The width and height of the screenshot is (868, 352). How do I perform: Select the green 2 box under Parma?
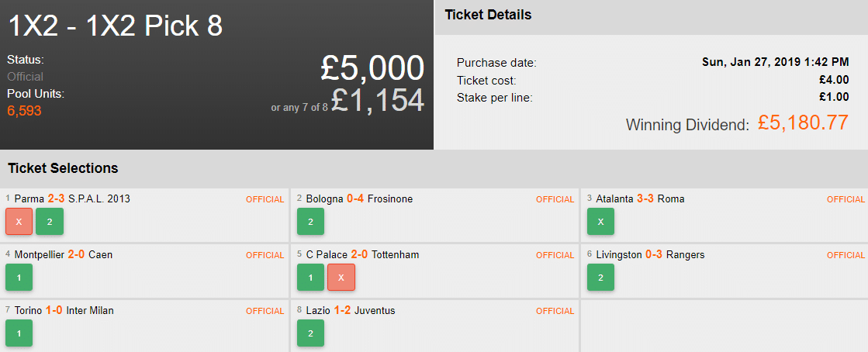(x=50, y=221)
